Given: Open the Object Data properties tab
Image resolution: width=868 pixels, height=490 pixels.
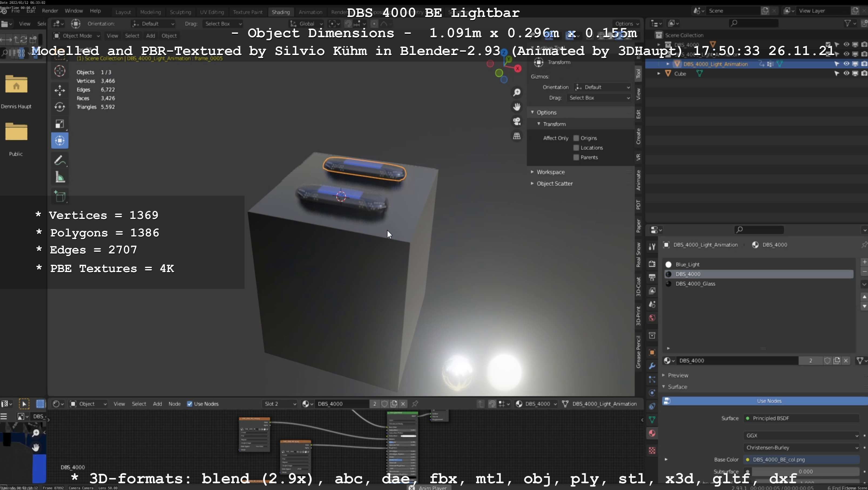Looking at the screenshot, I should [652, 420].
